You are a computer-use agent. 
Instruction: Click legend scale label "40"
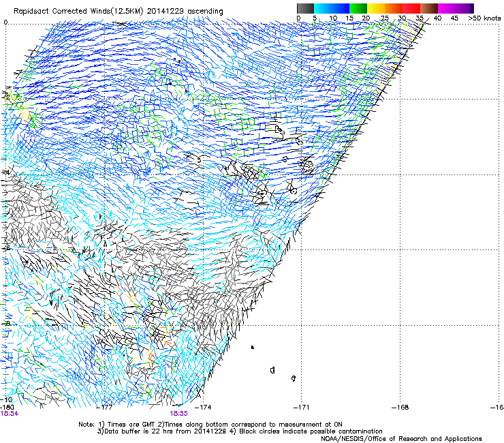click(x=437, y=18)
